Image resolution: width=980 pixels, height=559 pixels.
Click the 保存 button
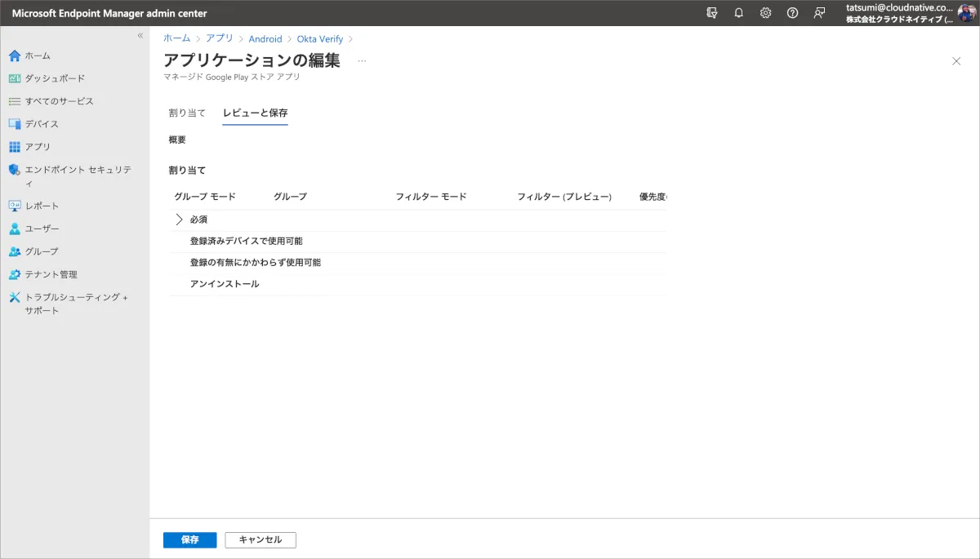coord(189,540)
